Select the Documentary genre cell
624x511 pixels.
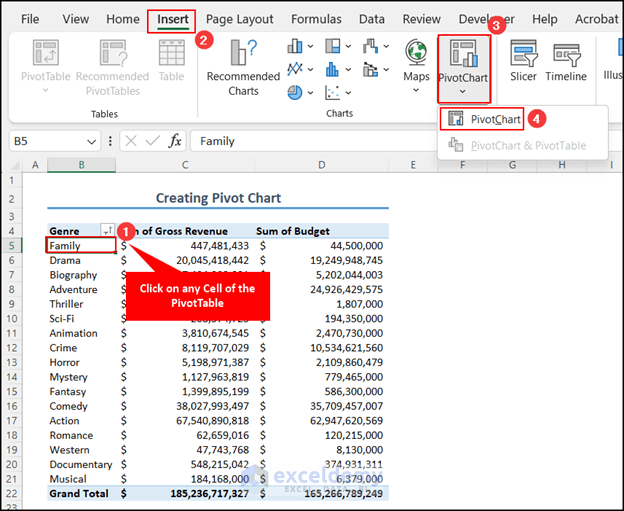[x=81, y=464]
